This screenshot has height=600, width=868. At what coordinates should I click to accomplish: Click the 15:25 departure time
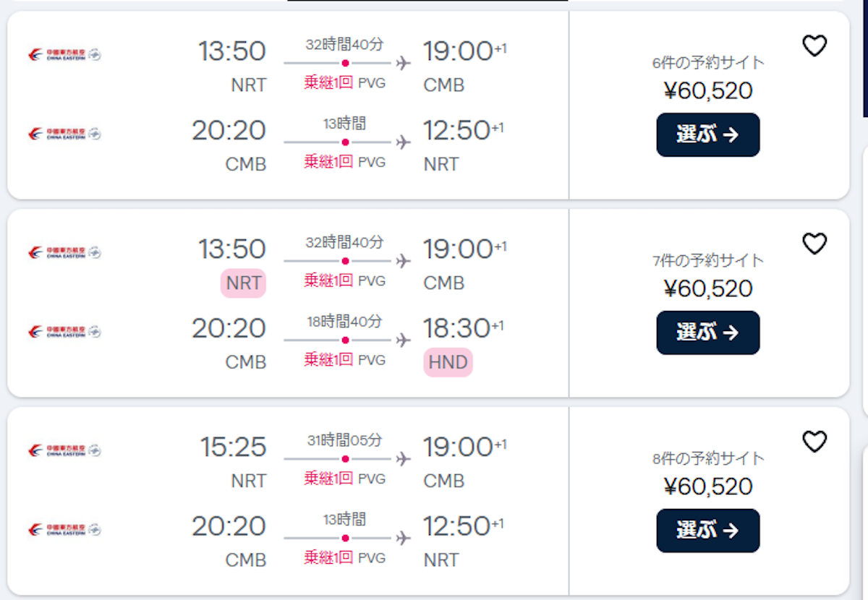233,447
